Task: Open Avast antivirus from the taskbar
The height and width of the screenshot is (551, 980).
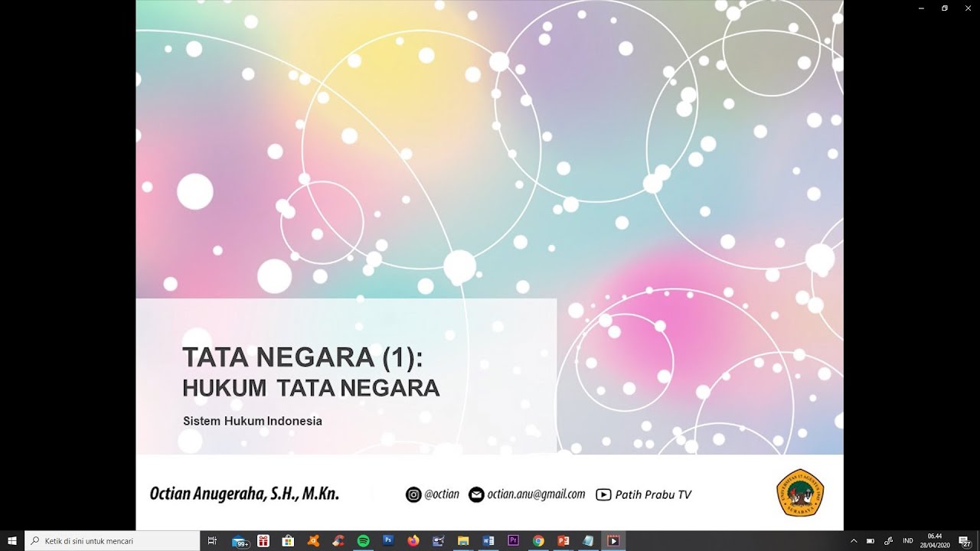Action: pos(313,540)
